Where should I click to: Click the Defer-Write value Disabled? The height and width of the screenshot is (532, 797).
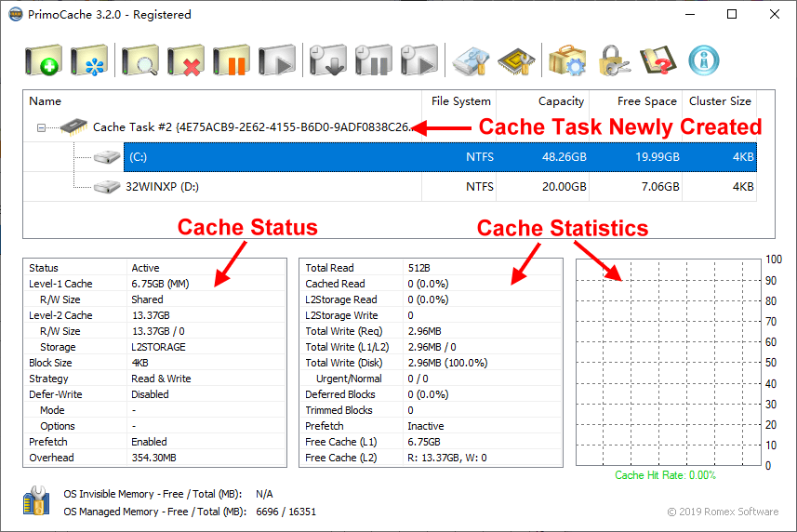tap(150, 394)
